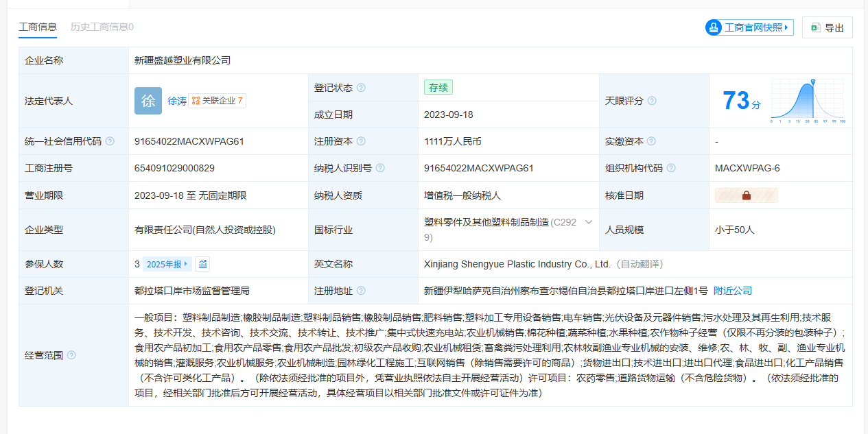Click help icon beside 注册地址

click(361, 291)
